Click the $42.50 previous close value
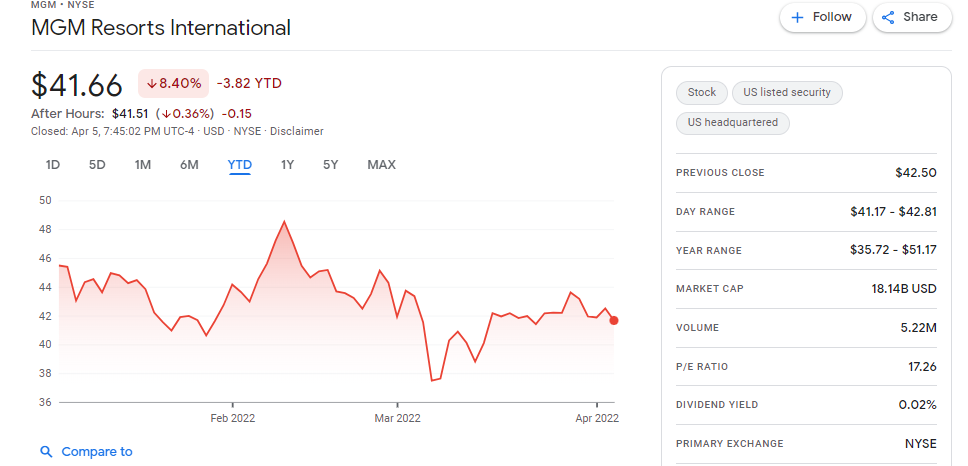968x466 pixels. pyautogui.click(x=916, y=173)
